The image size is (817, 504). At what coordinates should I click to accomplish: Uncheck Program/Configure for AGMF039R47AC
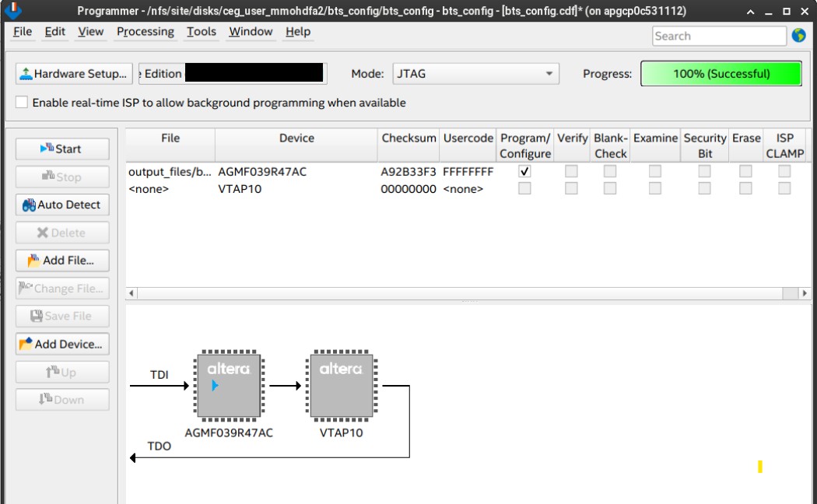tap(524, 171)
